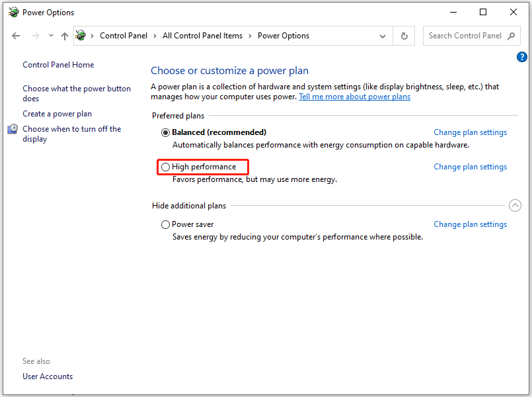Click the 'Saves energy by reducing' description
The height and width of the screenshot is (397, 532).
(297, 237)
